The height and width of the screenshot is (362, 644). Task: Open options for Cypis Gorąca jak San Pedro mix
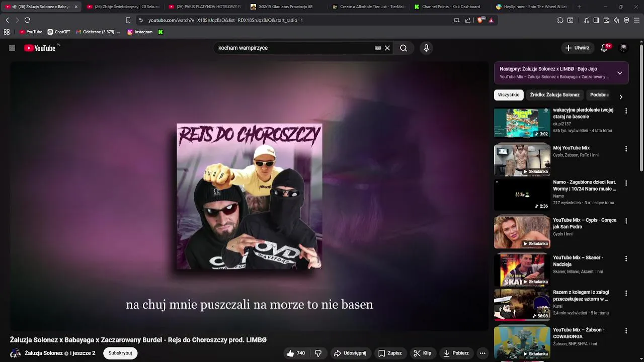pyautogui.click(x=626, y=221)
